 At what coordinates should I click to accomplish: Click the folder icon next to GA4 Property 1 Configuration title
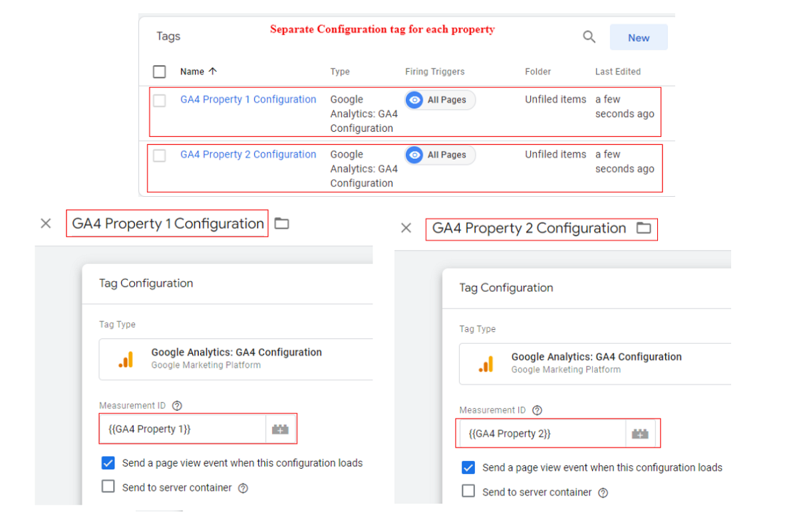(281, 223)
